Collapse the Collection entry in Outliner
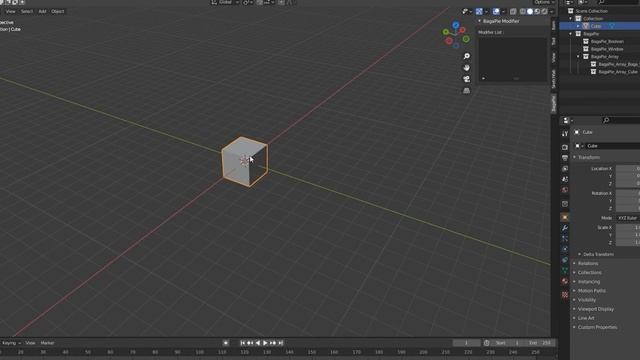Viewport: 640px width, 360px height. point(571,18)
